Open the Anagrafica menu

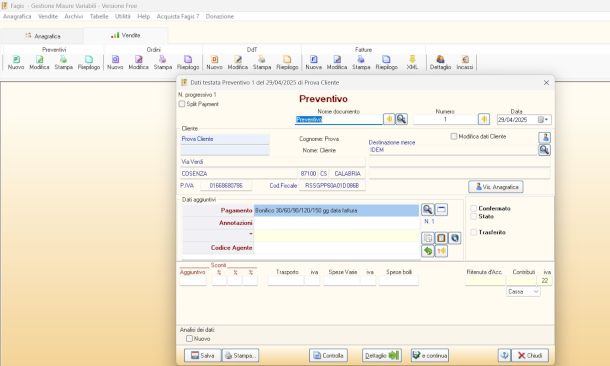pos(17,16)
